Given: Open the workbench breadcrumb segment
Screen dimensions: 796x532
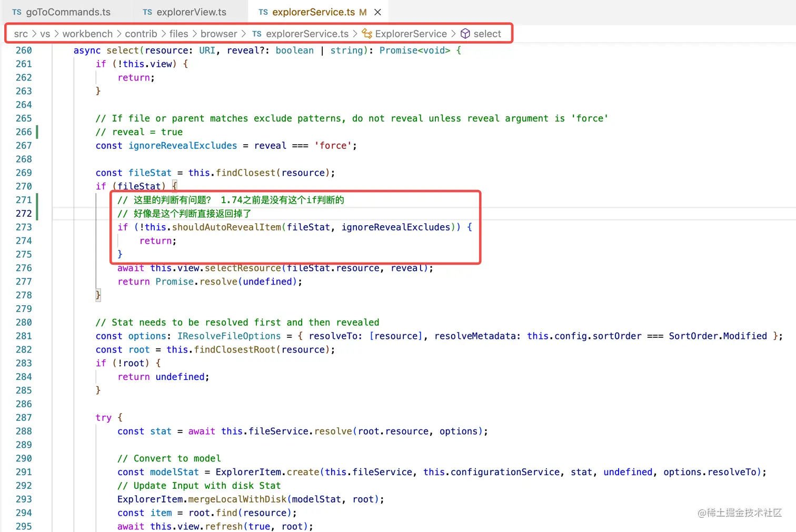Looking at the screenshot, I should pyautogui.click(x=87, y=34).
